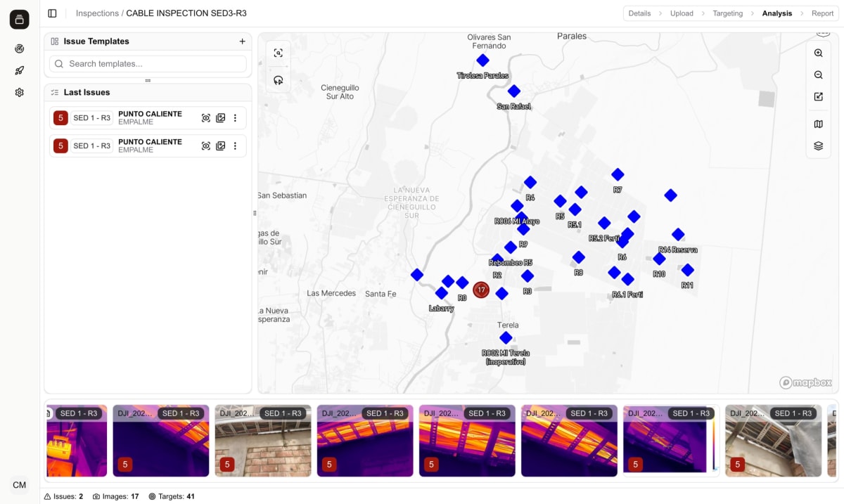
Task: Collapse the panel using the sidebar toggle
Action: pyautogui.click(x=51, y=13)
